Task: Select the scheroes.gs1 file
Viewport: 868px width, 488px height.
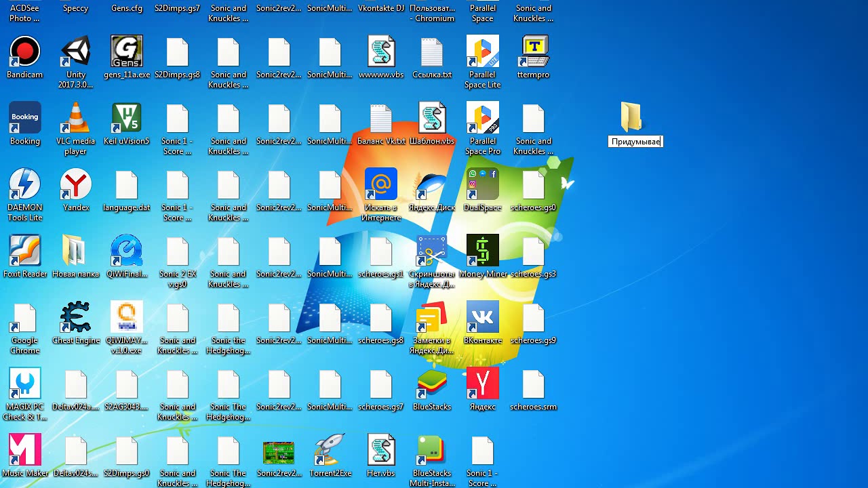Action: [381, 251]
